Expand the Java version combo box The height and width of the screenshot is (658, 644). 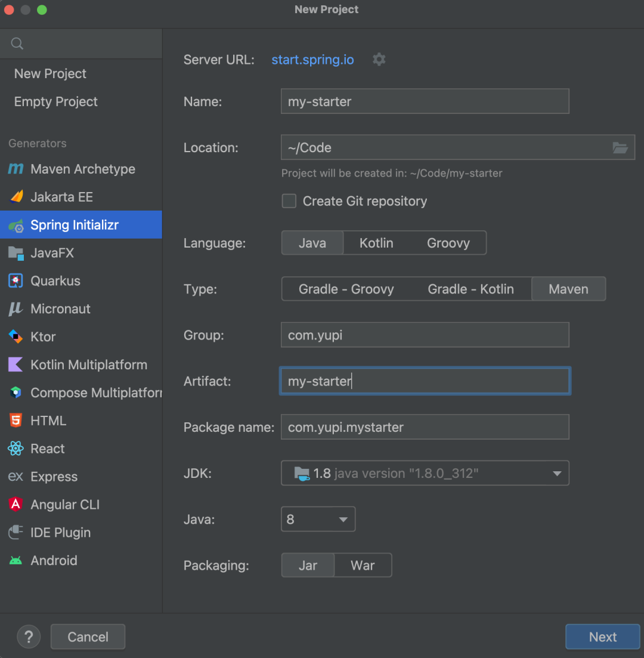343,520
